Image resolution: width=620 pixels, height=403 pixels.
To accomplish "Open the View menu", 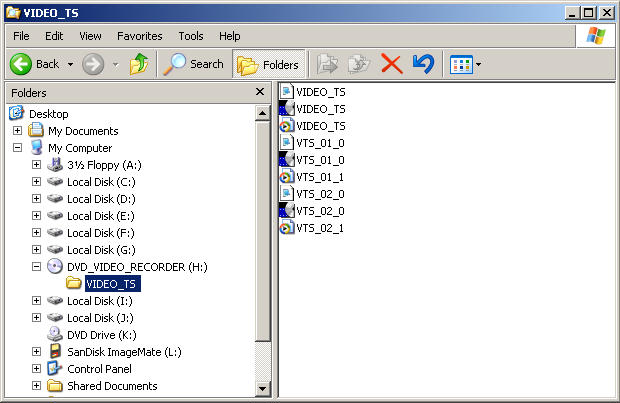I will coord(90,36).
